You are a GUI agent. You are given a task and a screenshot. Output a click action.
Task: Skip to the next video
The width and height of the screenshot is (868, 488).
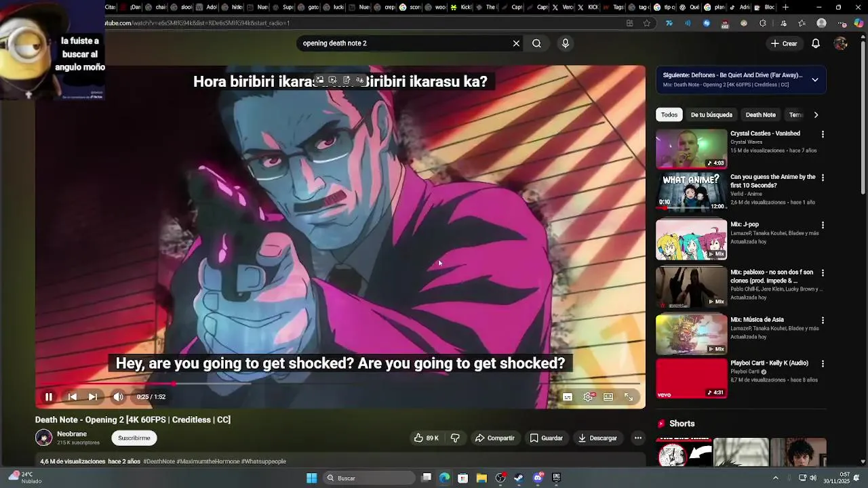pos(93,397)
